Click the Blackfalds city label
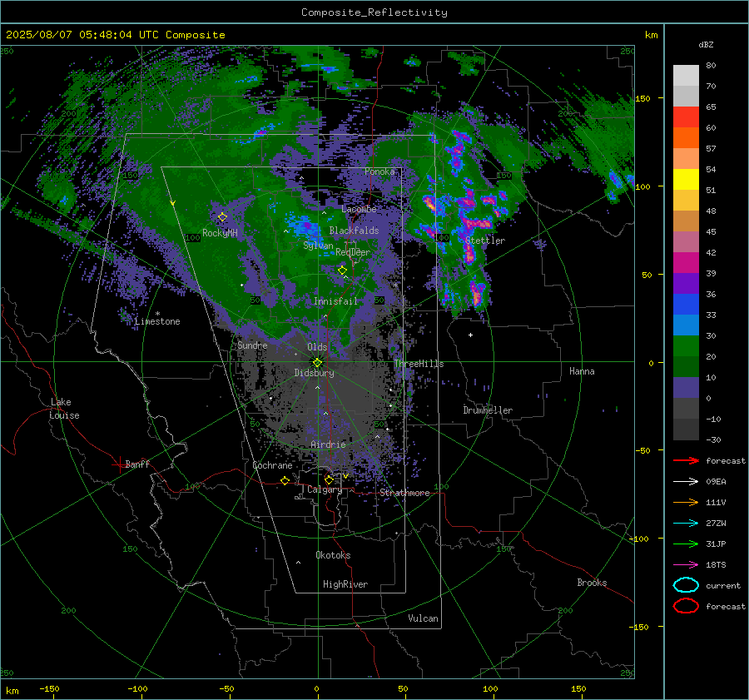The width and height of the screenshot is (749, 700). point(354,231)
